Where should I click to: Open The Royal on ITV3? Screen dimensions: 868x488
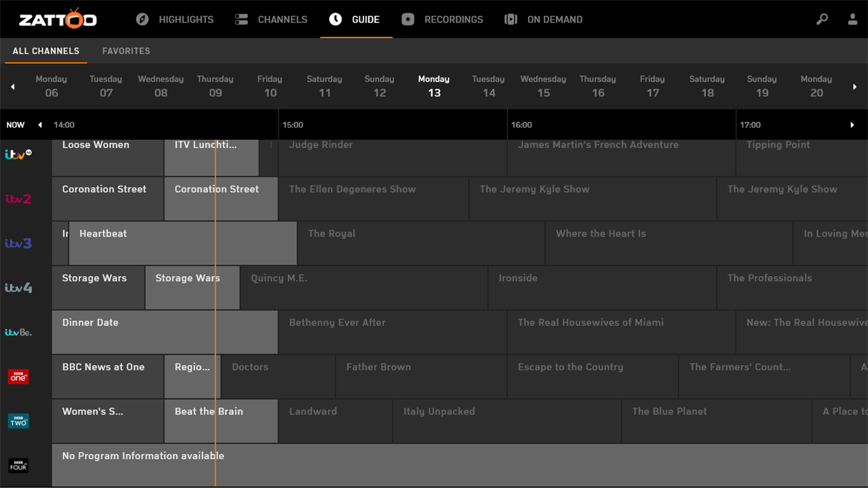coord(421,243)
